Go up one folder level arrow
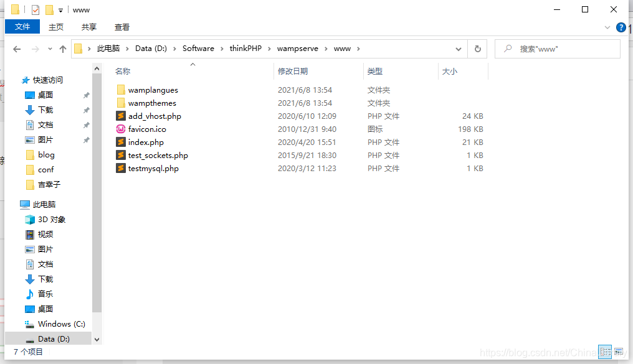Viewport: 633px width, 364px height. coord(62,49)
